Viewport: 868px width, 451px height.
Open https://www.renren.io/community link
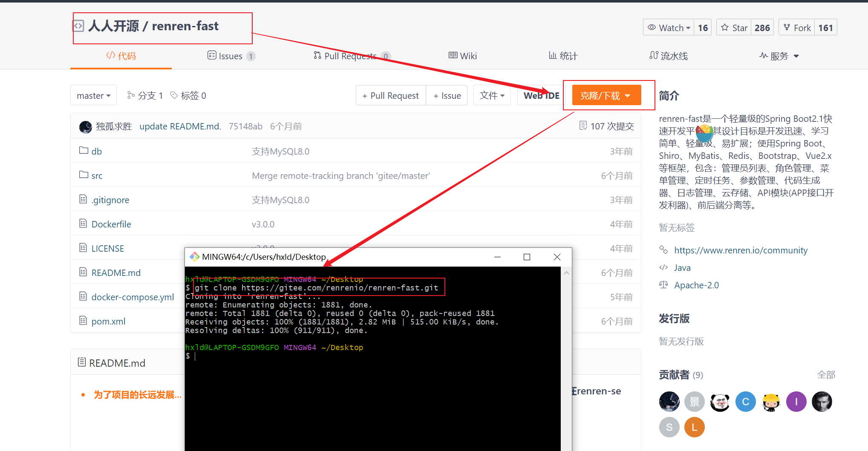point(741,250)
